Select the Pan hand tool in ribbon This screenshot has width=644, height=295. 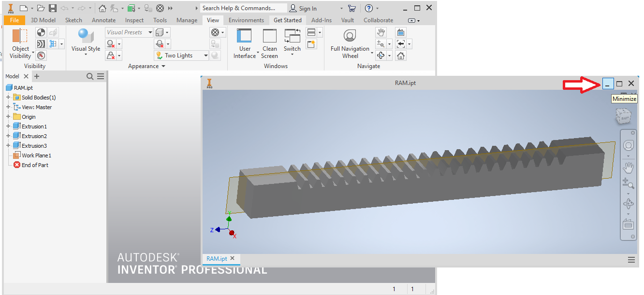click(x=381, y=32)
